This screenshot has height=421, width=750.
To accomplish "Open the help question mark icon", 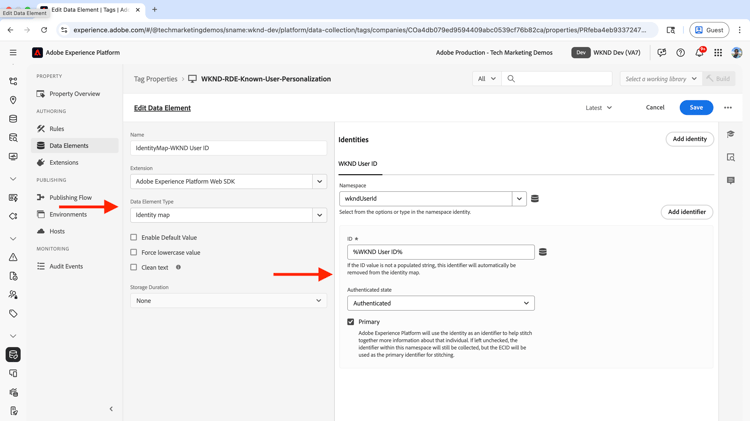I will (x=680, y=53).
